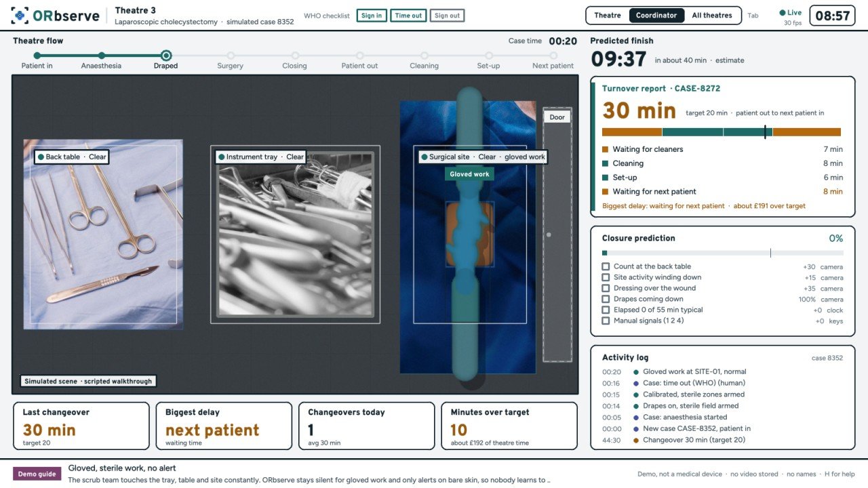
Task: Select the current Draped flow step
Action: (166, 56)
